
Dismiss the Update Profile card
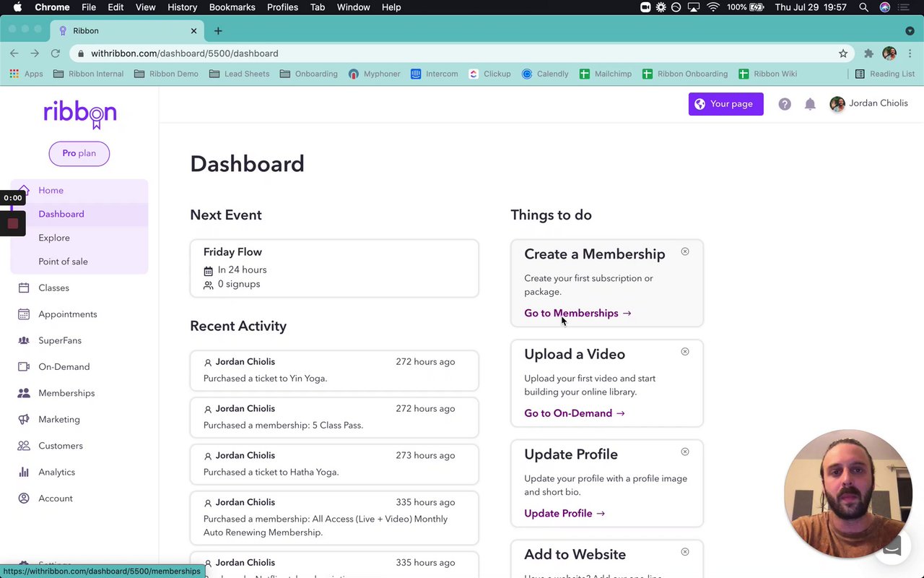[685, 452]
